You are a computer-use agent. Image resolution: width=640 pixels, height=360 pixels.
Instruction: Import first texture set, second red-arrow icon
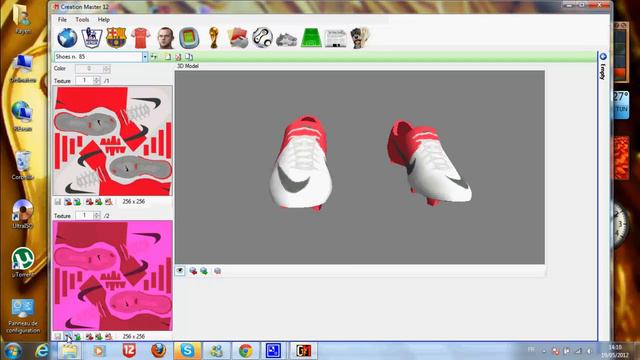click(89, 202)
